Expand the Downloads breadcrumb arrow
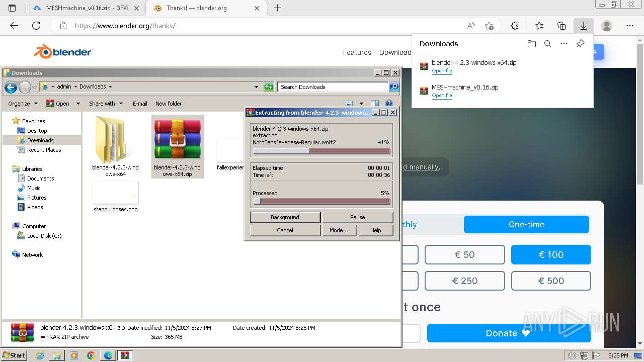The image size is (644, 362). click(110, 87)
